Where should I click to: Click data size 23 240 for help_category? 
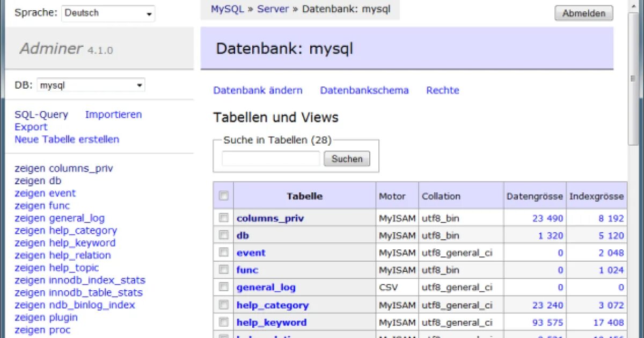548,305
